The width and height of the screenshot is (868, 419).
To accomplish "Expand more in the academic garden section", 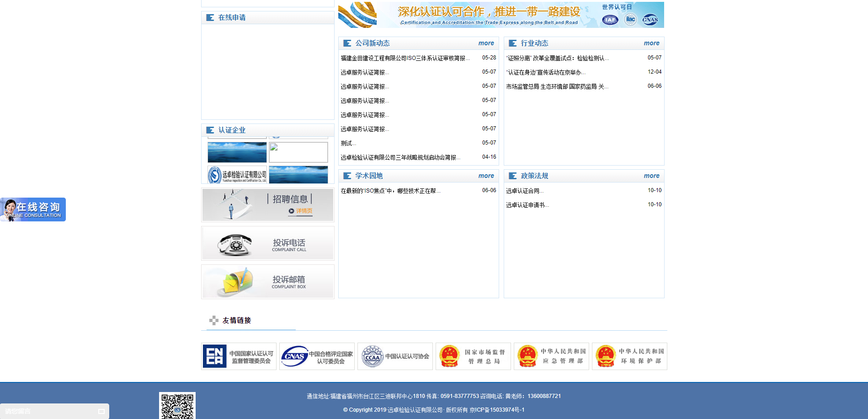I will 486,176.
